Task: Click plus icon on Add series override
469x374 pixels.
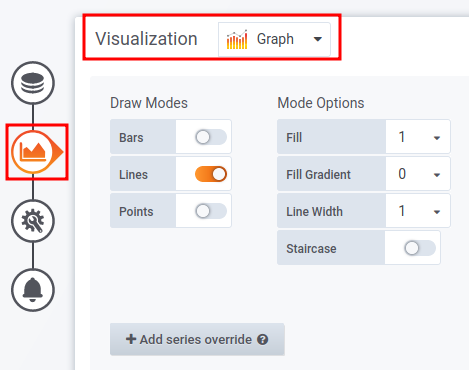Action: pos(131,339)
